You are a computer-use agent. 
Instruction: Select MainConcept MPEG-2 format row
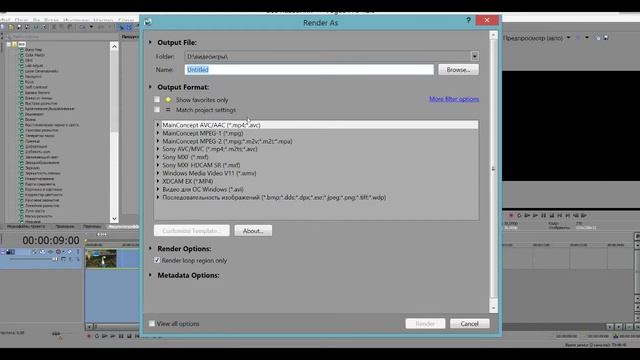[316, 141]
